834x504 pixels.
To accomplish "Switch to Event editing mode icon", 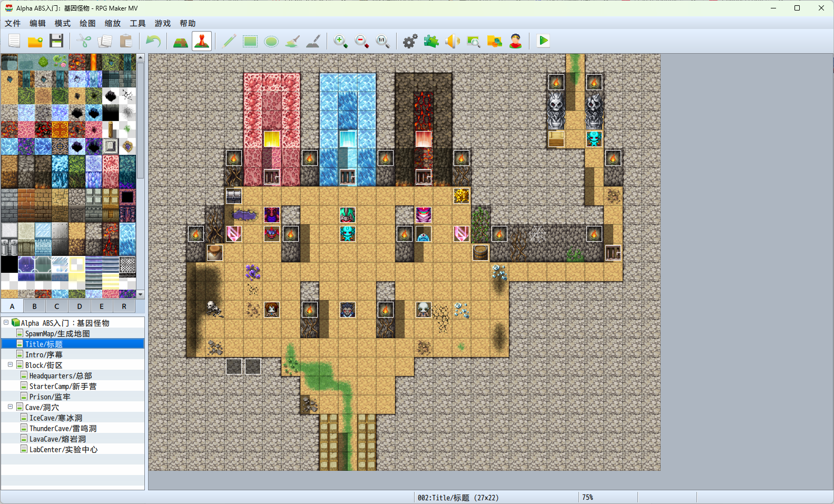I will pos(202,41).
